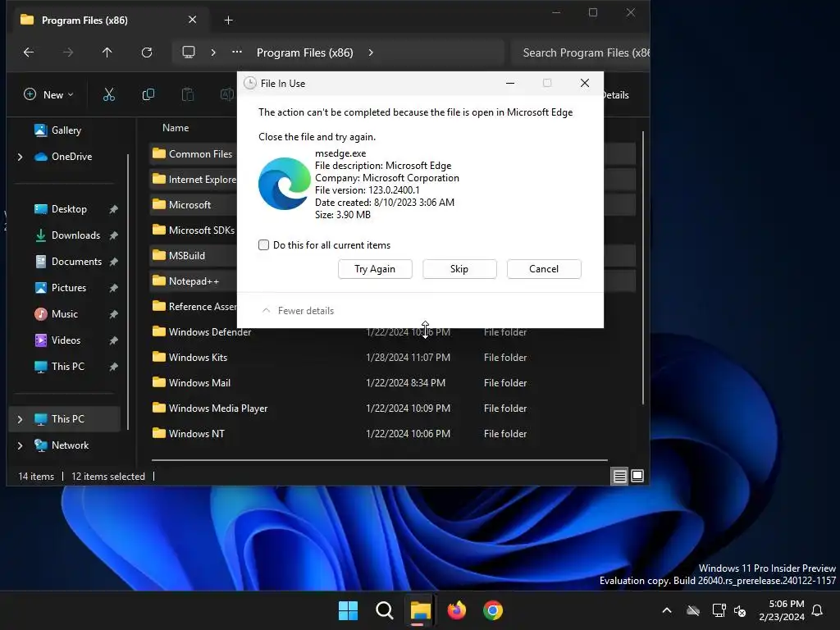Close the Program Files (x86) tab

click(x=192, y=20)
